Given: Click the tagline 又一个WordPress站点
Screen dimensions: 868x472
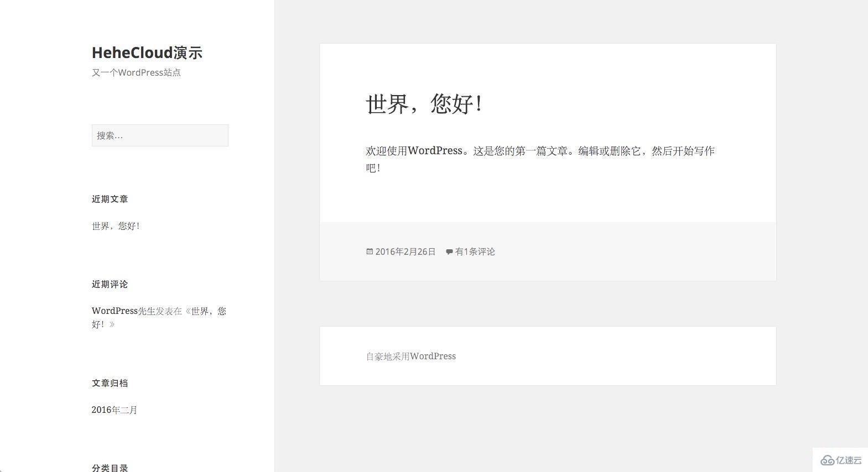Looking at the screenshot, I should [x=136, y=72].
